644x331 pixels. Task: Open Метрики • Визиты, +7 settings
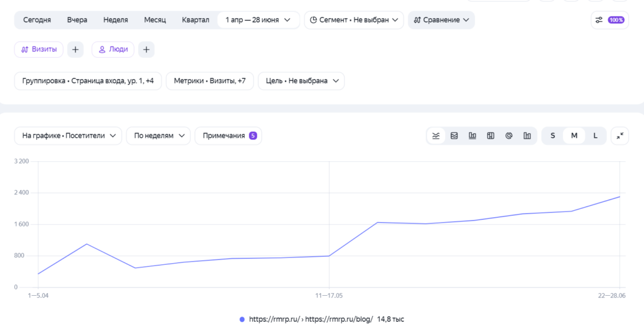pos(210,81)
